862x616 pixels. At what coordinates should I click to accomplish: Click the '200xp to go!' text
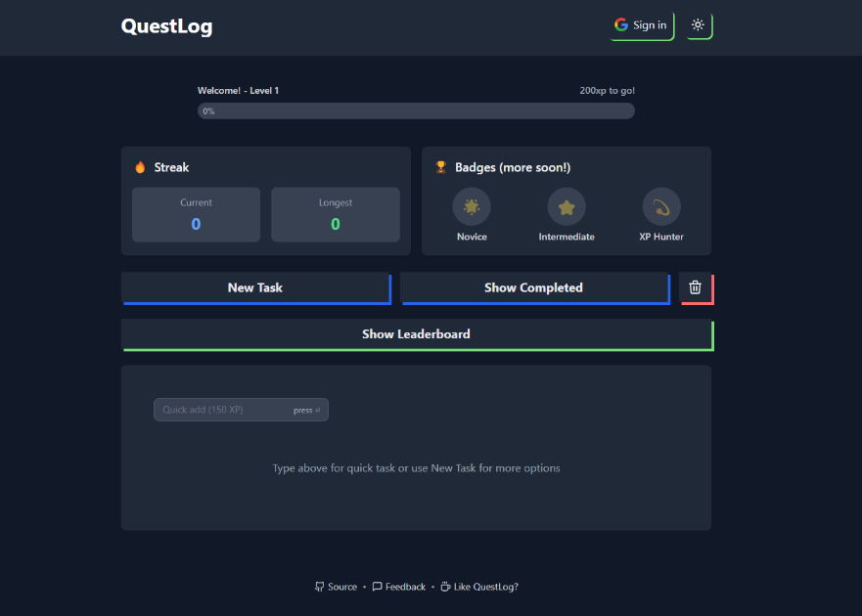pyautogui.click(x=607, y=91)
